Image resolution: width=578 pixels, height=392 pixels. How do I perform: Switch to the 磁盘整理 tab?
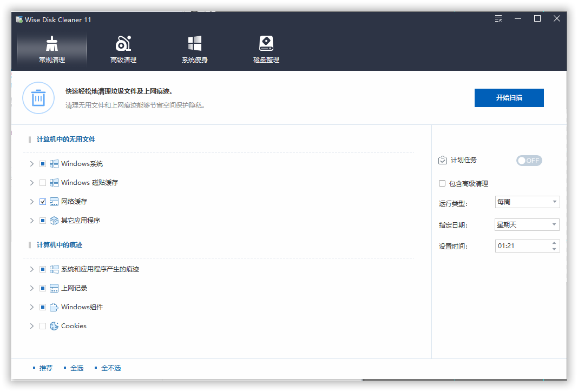click(x=266, y=50)
